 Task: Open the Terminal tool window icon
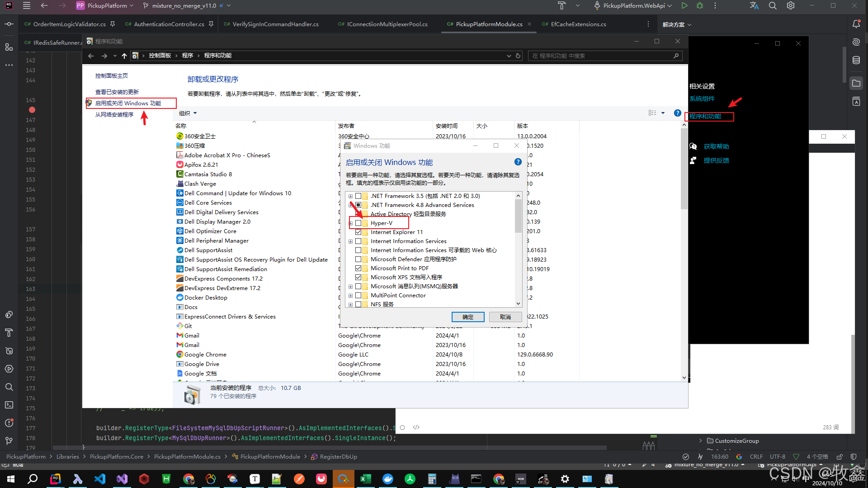coord(9,405)
